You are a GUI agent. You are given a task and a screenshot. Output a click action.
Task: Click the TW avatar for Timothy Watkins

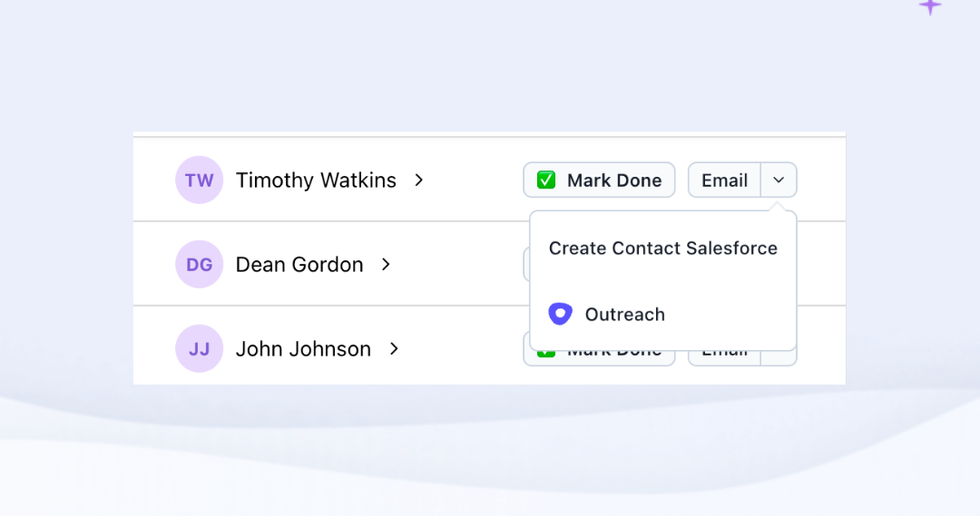199,180
